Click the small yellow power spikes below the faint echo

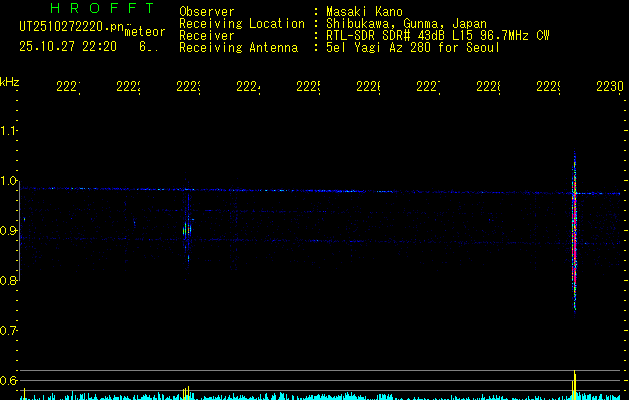tap(187, 390)
